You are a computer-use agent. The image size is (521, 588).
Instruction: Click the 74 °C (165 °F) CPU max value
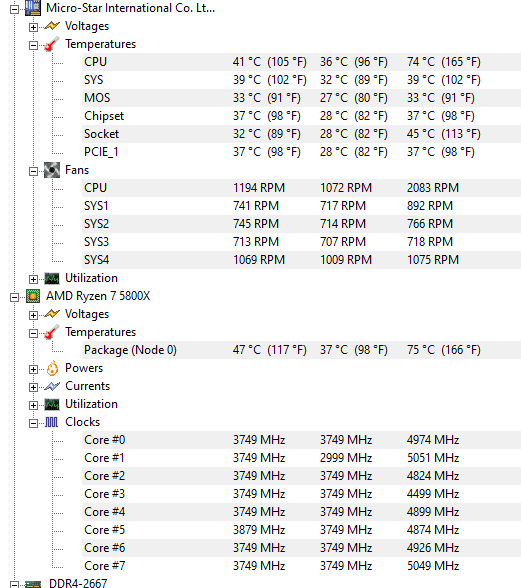[444, 62]
